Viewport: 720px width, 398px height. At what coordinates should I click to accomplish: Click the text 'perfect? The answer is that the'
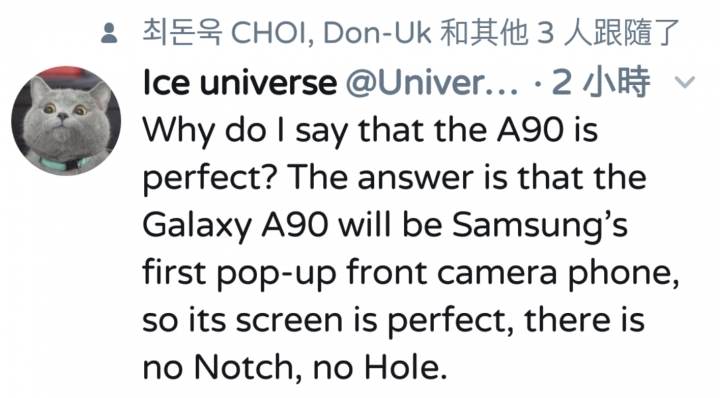tap(394, 178)
